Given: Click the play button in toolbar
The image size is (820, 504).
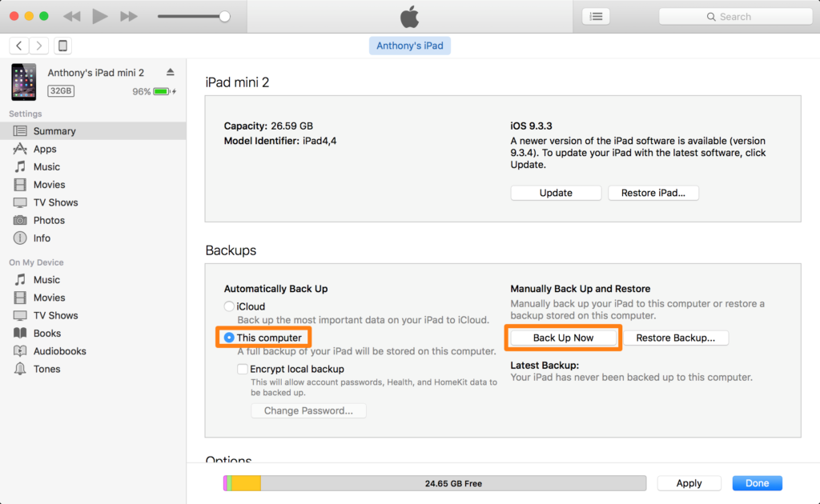Looking at the screenshot, I should tap(100, 16).
